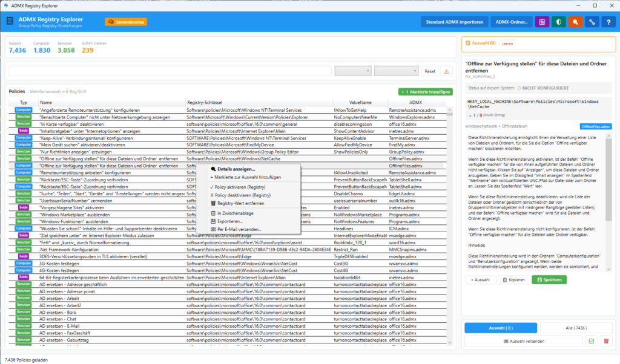Viewport: 620px width, 364px height.
Task: Click the green theme contrast icon
Action: [x=558, y=22]
